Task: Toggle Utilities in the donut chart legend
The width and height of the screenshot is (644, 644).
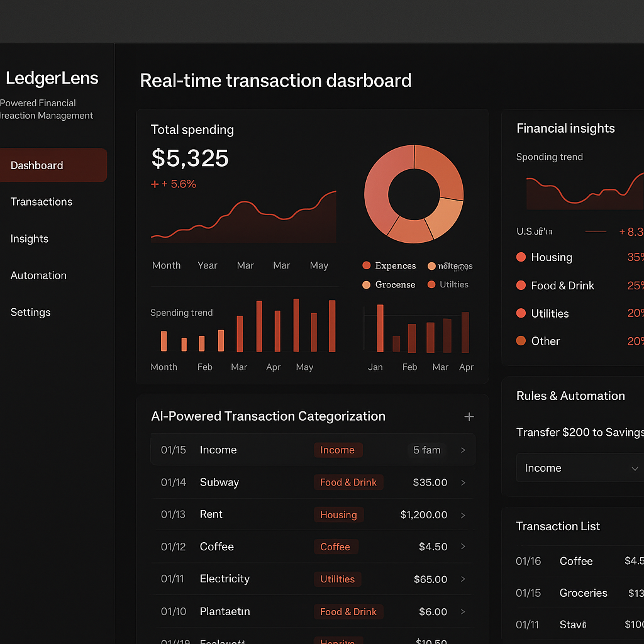Action: tap(430, 284)
